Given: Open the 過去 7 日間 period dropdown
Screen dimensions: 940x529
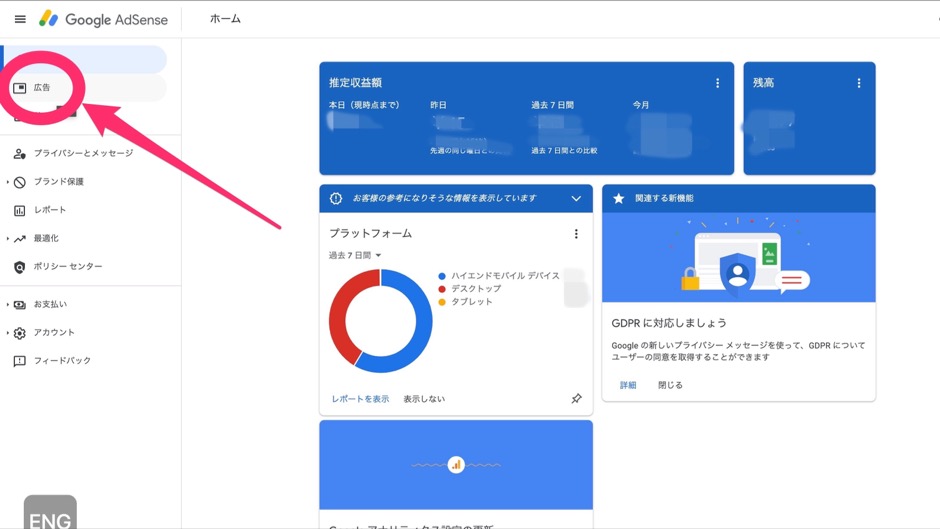Looking at the screenshot, I should tap(355, 256).
